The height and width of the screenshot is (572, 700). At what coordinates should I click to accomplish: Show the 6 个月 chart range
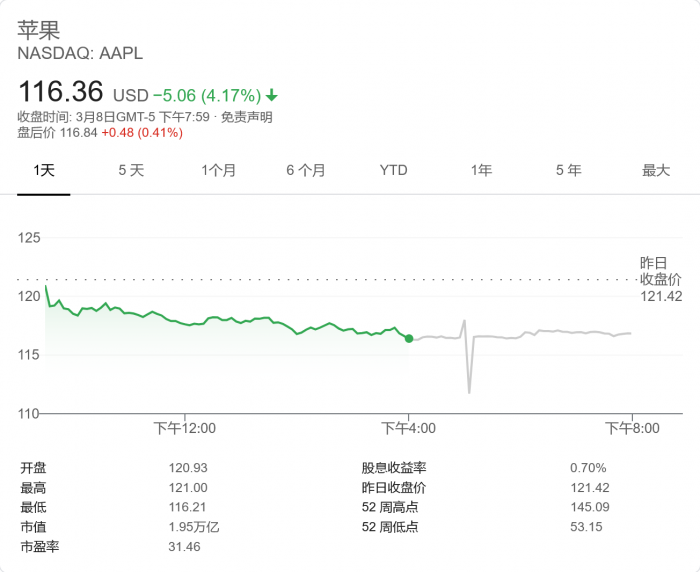coord(306,170)
